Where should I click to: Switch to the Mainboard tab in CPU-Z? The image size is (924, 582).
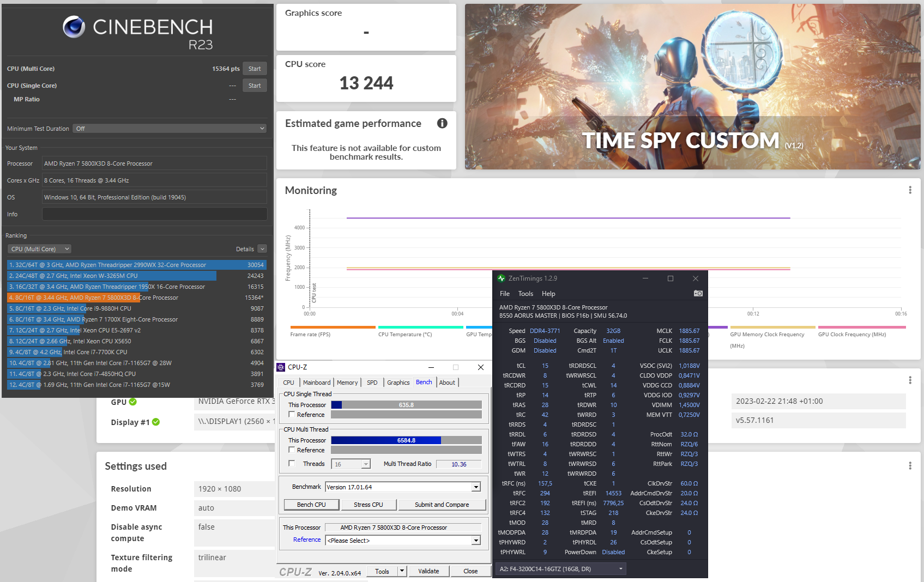pyautogui.click(x=317, y=383)
